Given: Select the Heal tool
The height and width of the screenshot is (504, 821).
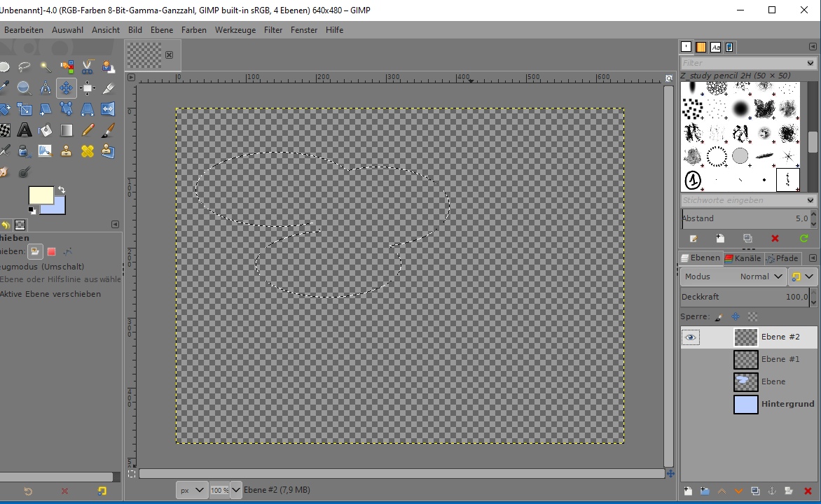Looking at the screenshot, I should pyautogui.click(x=88, y=151).
